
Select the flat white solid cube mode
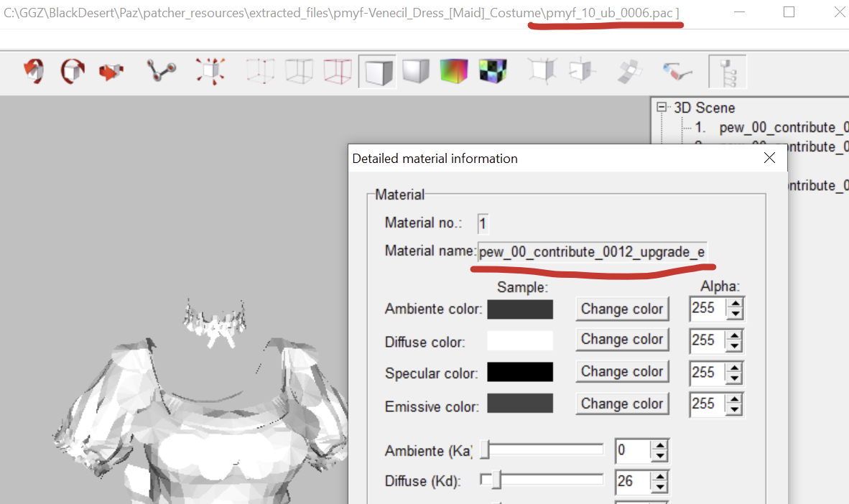coord(377,71)
